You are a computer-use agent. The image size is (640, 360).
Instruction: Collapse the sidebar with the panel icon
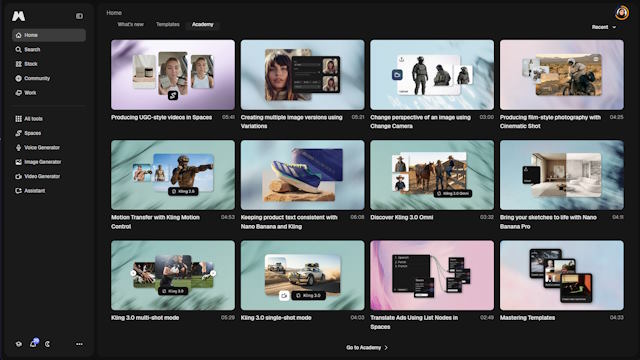[79, 16]
